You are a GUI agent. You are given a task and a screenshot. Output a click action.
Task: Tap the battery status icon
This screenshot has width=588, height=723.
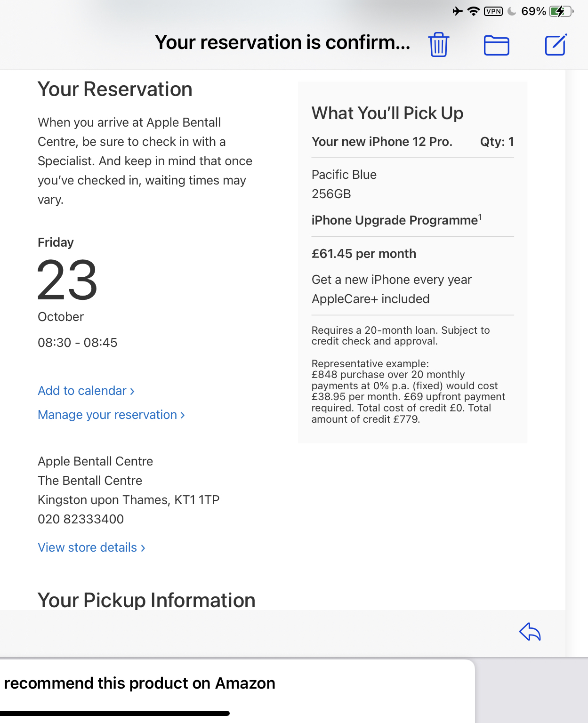[561, 11]
